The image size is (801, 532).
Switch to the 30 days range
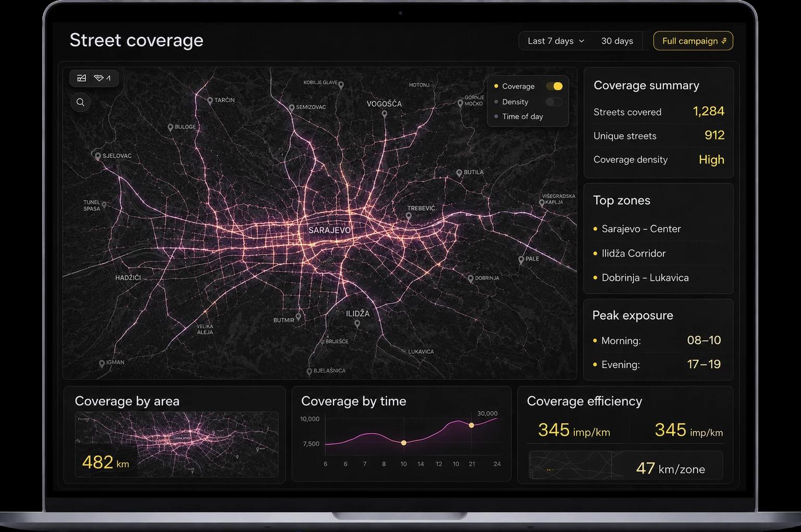[x=617, y=41]
